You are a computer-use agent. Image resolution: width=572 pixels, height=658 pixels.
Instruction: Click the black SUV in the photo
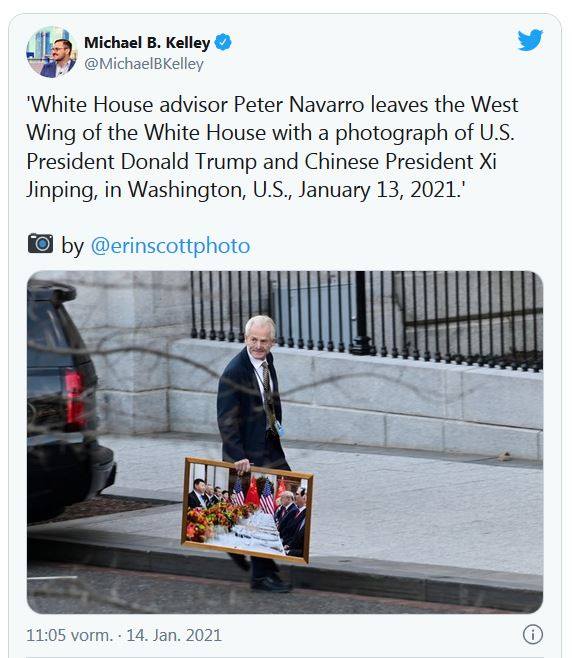click(x=67, y=403)
